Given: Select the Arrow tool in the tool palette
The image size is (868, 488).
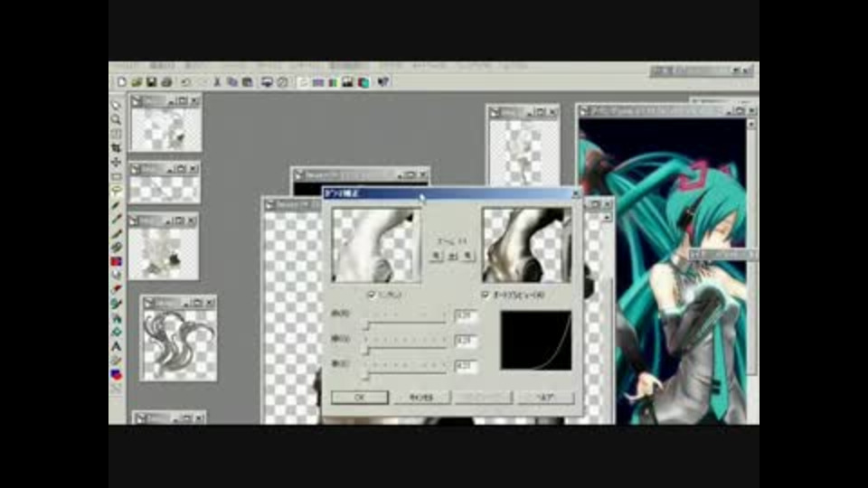Looking at the screenshot, I should coord(117,105).
